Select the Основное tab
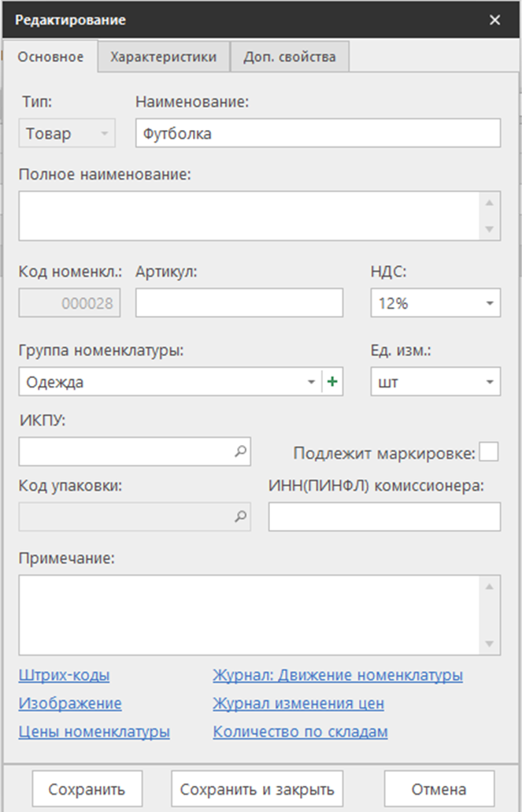Screen dimensions: 522x812 (x=50, y=57)
